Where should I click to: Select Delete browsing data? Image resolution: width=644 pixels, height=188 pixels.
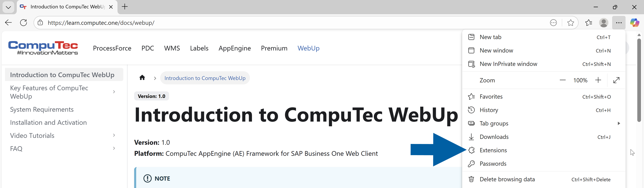(544, 179)
